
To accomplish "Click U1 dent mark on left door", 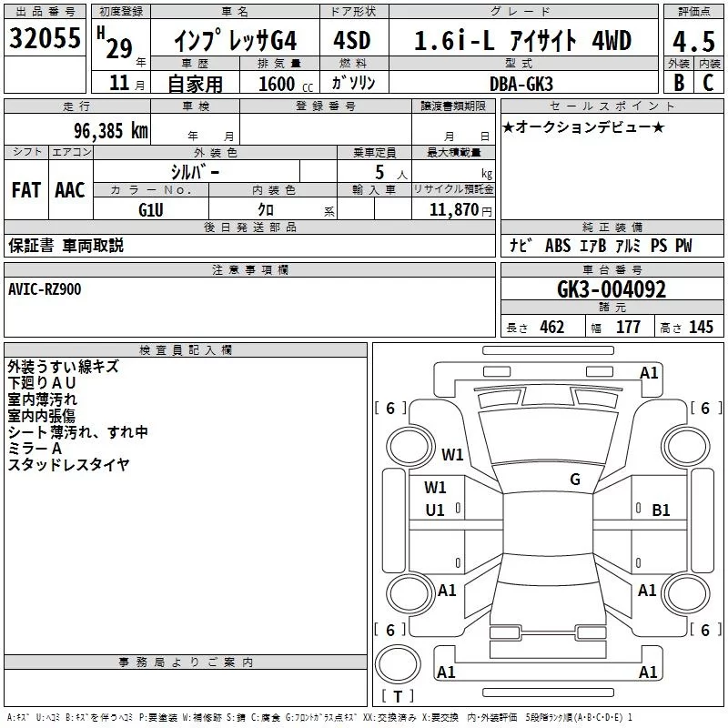I will [x=435, y=511].
